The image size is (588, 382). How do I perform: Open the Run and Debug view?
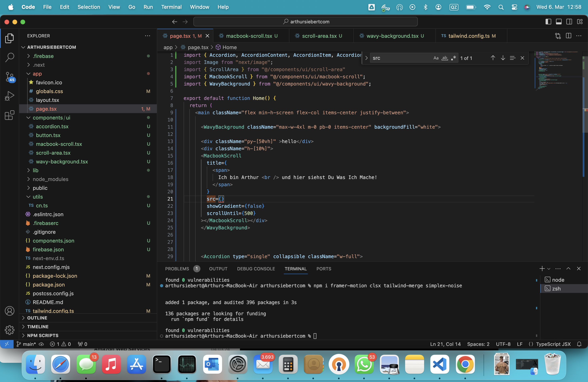coord(9,96)
